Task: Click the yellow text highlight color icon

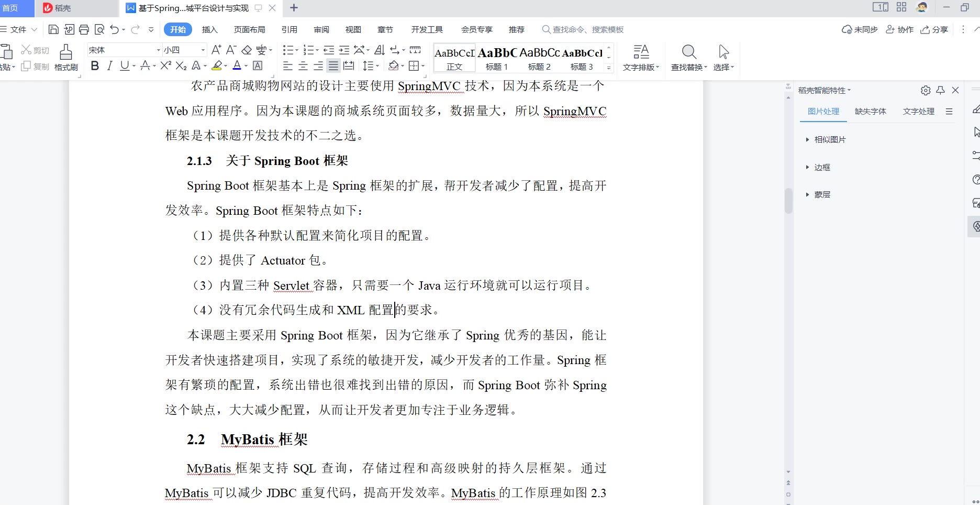Action: click(217, 65)
